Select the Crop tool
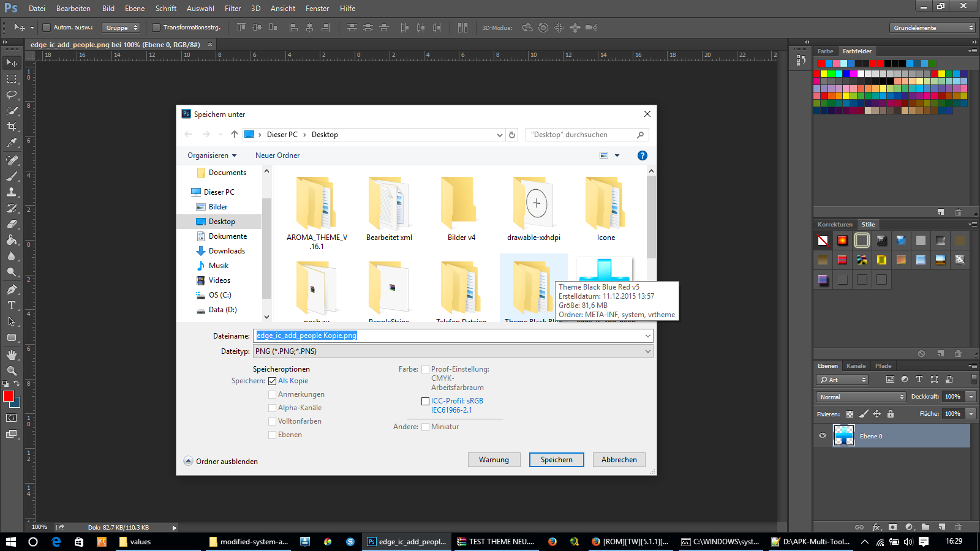This screenshot has height=551, width=980. pos(12,127)
